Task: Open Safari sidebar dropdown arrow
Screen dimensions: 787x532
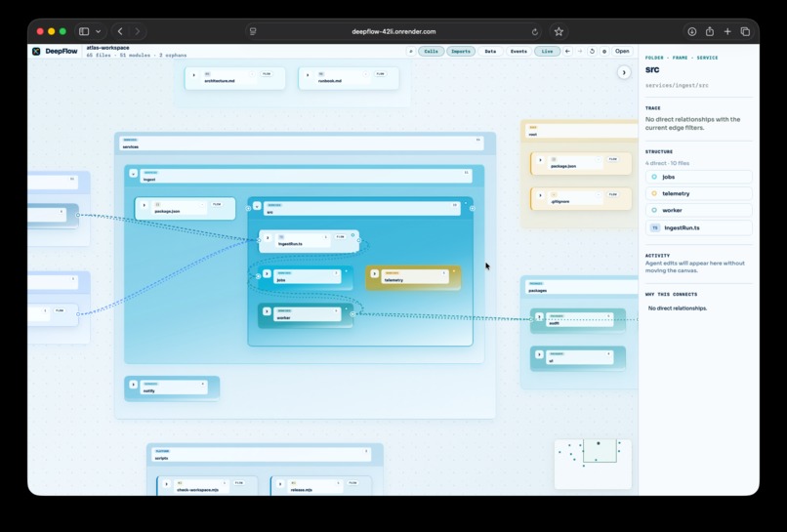Action: (99, 31)
